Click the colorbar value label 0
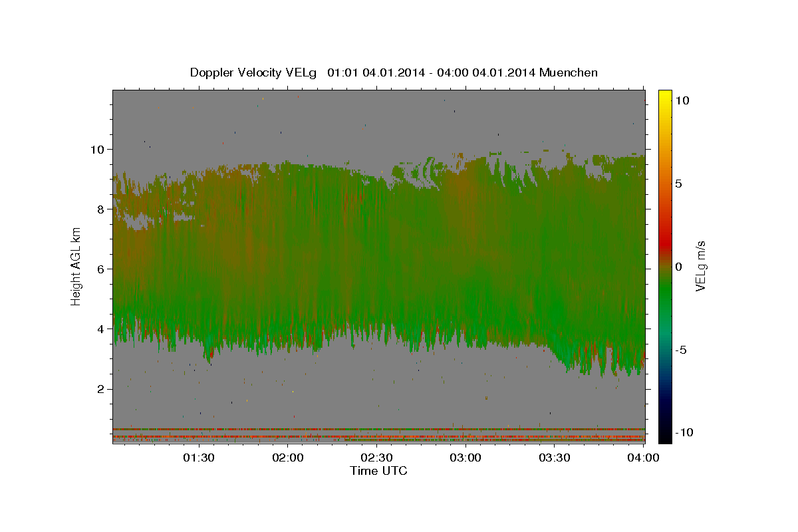 [679, 267]
